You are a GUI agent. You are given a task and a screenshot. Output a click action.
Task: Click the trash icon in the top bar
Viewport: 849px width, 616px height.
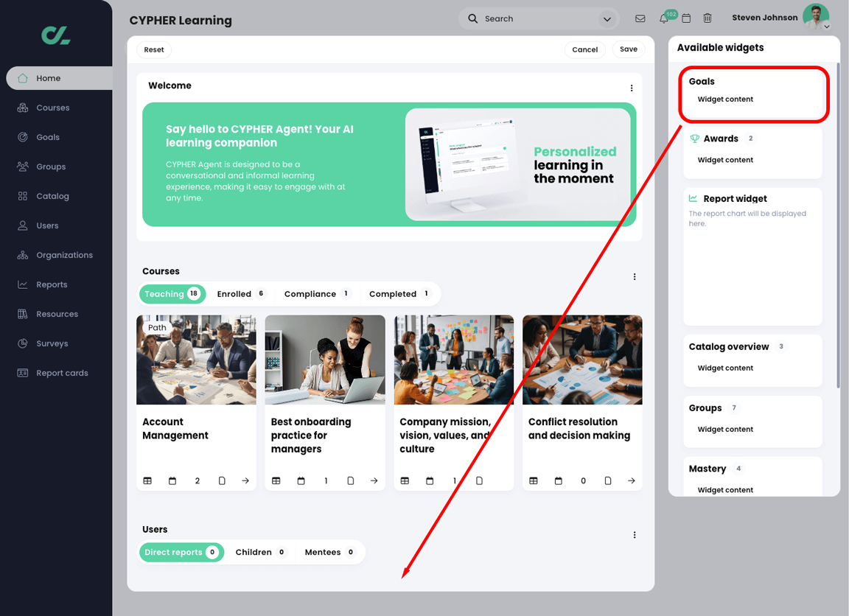707,18
